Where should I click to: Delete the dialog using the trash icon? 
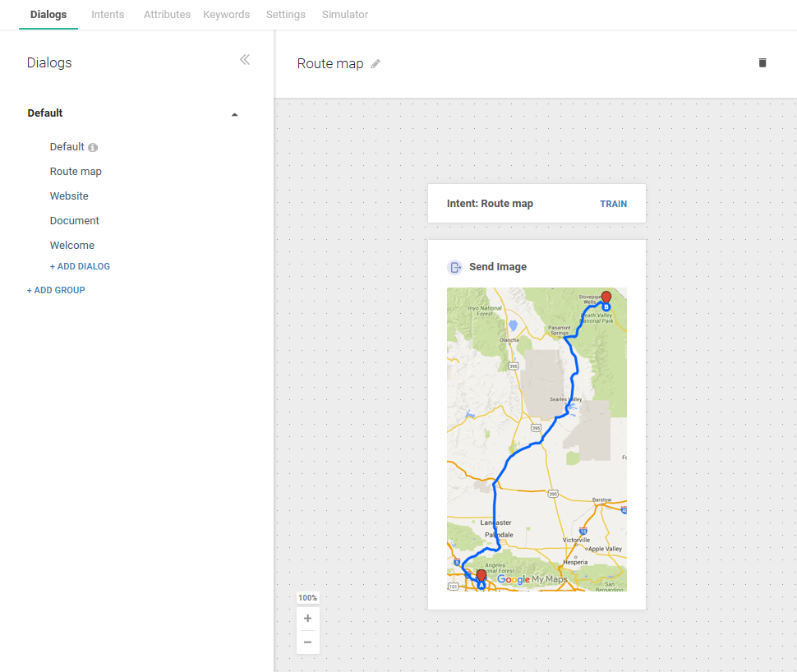(x=762, y=62)
